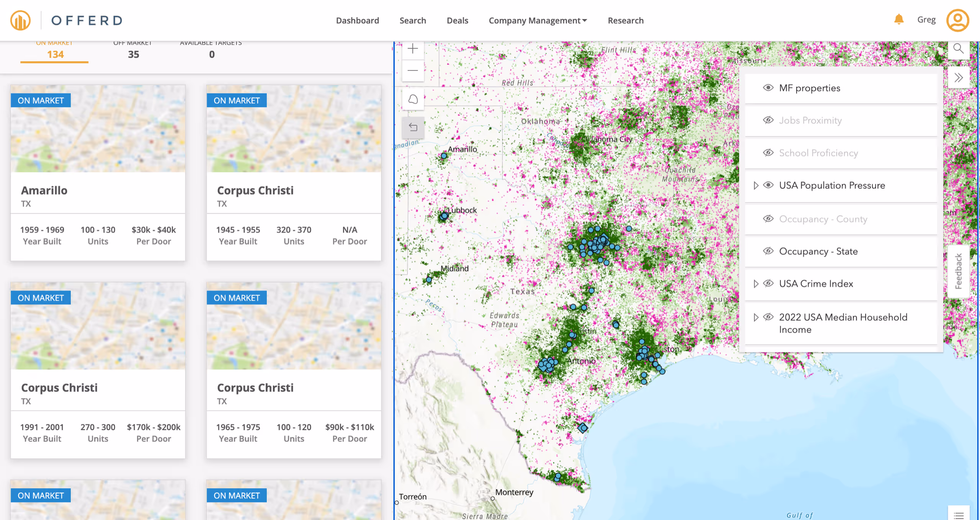Toggle the Occupancy - State layer eye
The width and height of the screenshot is (980, 520).
(768, 251)
